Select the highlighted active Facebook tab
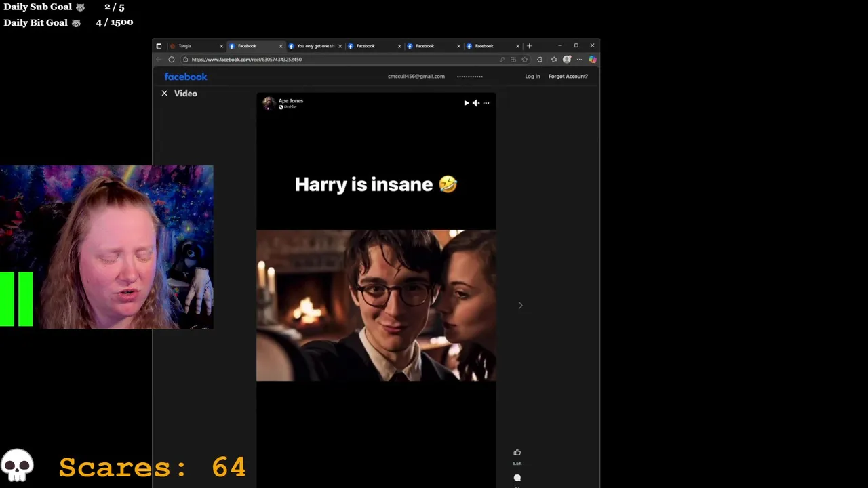Image resolution: width=868 pixels, height=488 pixels. (255, 46)
